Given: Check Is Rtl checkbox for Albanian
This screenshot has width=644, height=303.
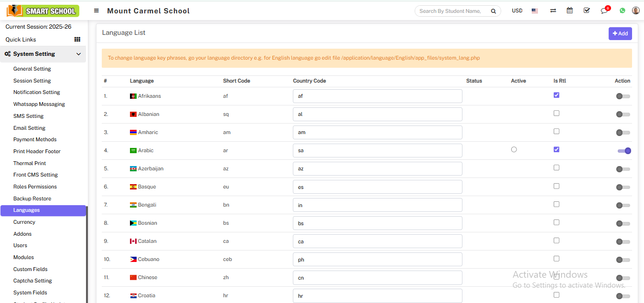Looking at the screenshot, I should point(556,113).
